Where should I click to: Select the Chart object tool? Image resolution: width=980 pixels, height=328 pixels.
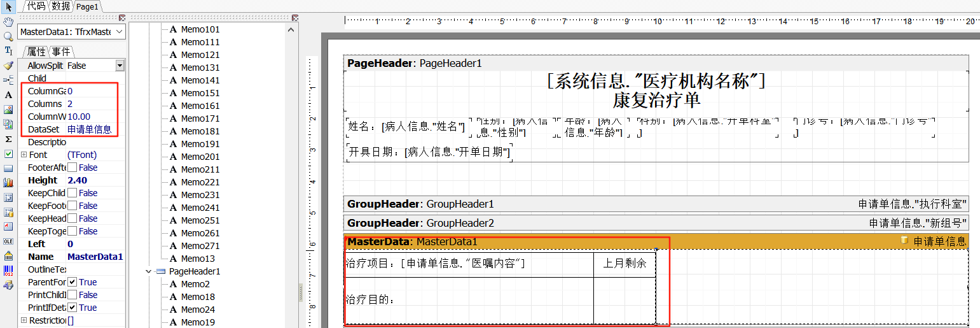(x=8, y=183)
